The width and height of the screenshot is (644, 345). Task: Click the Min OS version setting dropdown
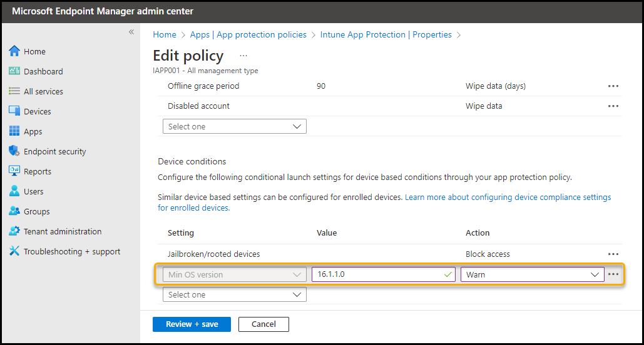tap(235, 274)
